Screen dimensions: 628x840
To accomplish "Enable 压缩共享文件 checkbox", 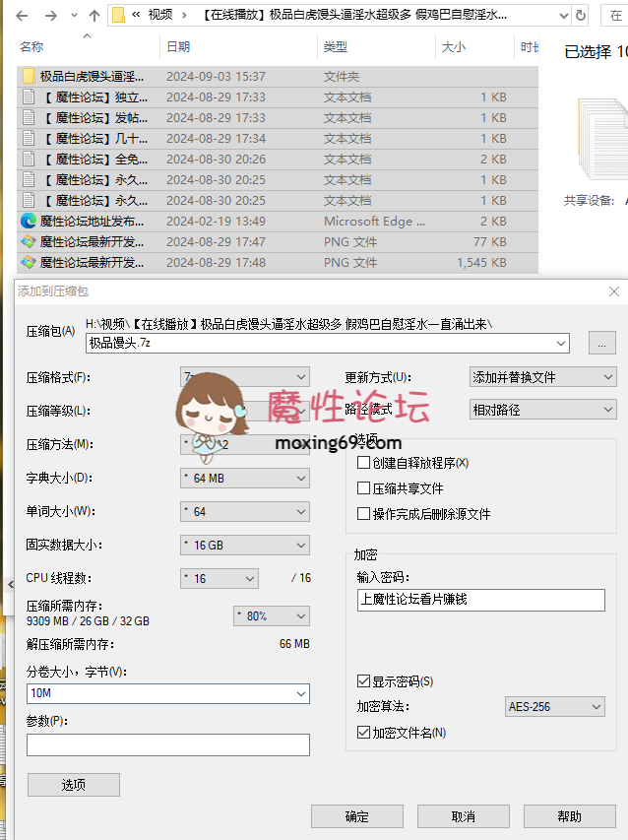I will (x=363, y=488).
